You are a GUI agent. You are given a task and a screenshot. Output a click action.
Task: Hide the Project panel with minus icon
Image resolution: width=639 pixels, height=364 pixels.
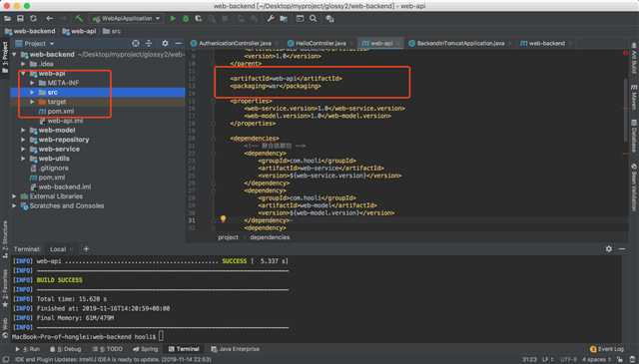pos(179,43)
